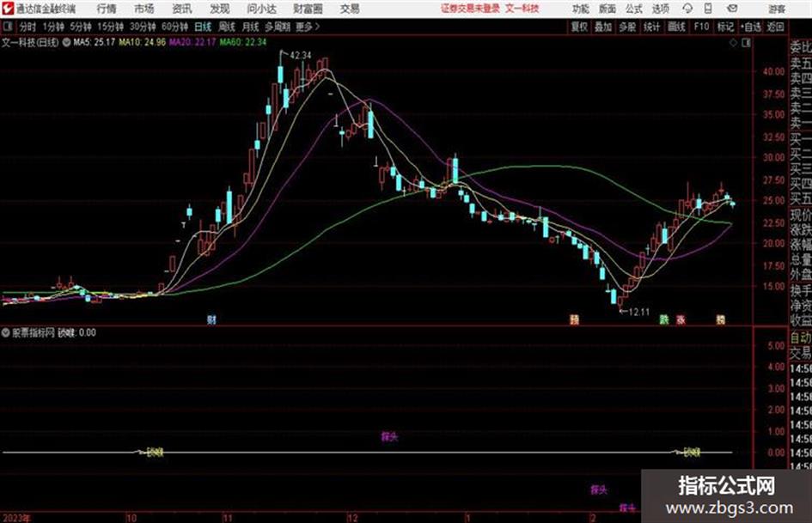Click the 返回 back button
Viewport: 812px width, 523px height.
point(775,27)
